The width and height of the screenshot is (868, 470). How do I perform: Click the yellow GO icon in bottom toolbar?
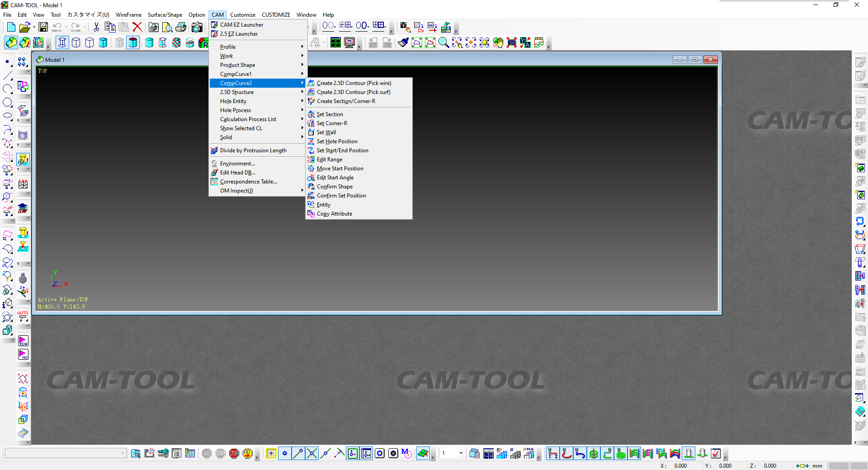(x=247, y=453)
